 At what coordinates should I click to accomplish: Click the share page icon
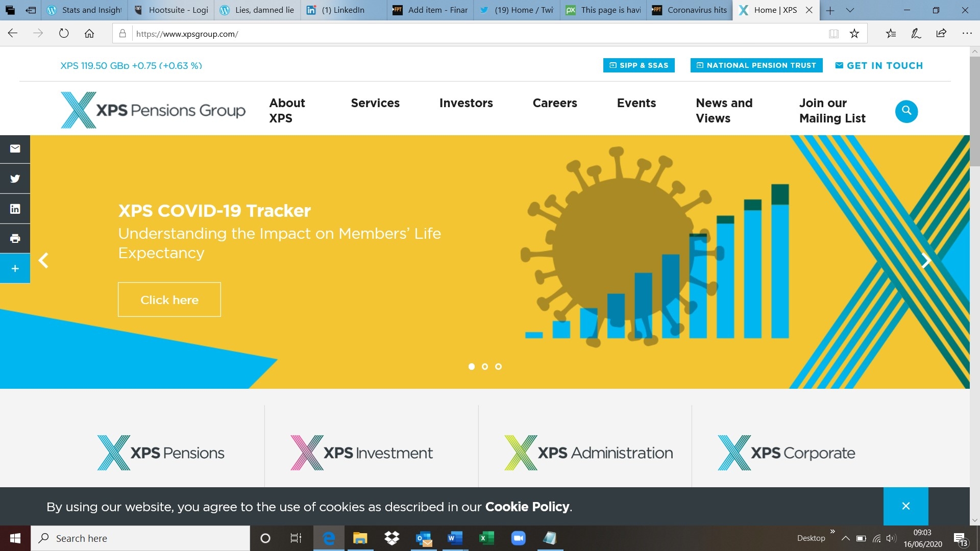point(941,34)
